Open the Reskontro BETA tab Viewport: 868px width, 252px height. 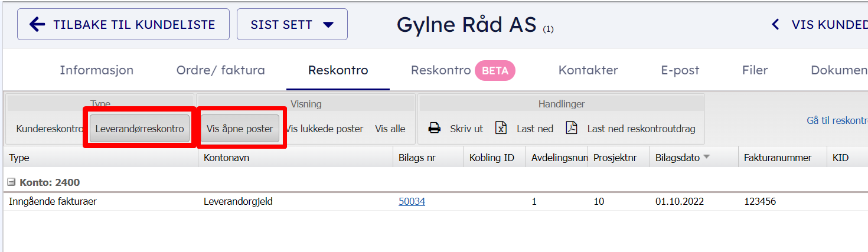(462, 70)
